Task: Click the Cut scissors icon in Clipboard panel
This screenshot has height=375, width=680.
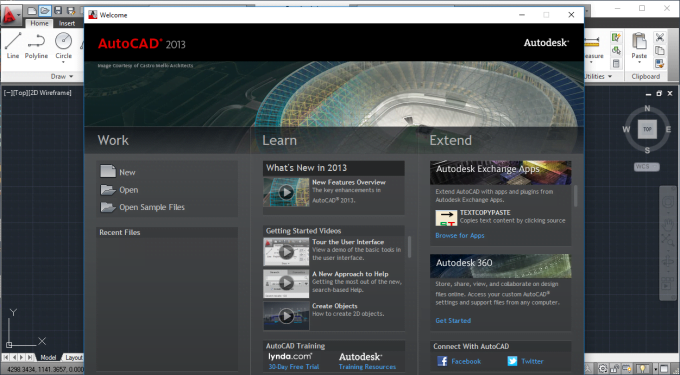Action: coord(660,37)
